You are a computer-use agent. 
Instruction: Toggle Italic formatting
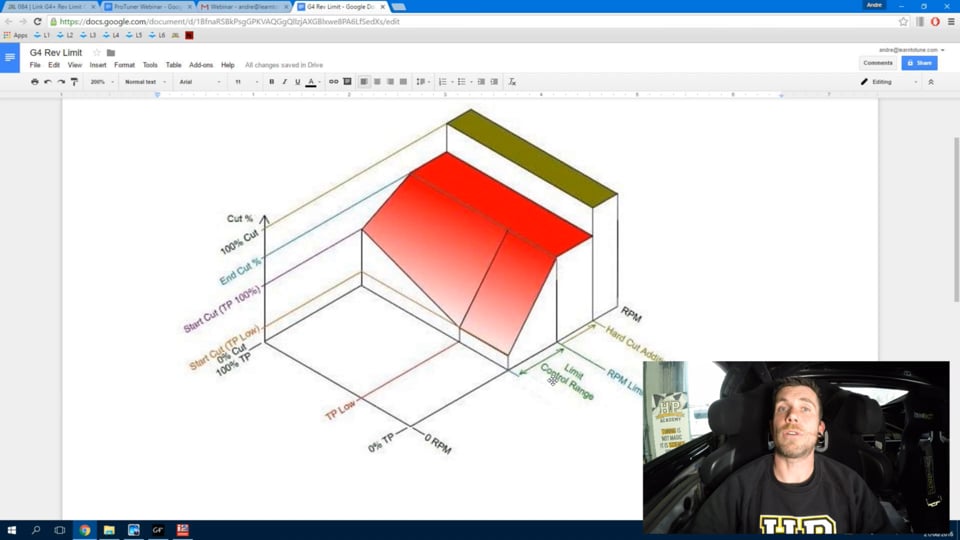coord(285,81)
